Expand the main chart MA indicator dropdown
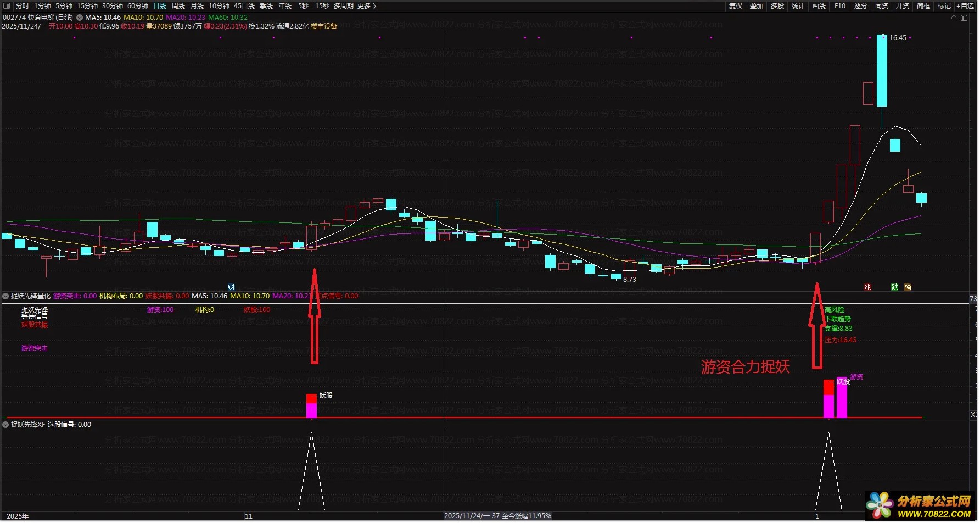 pyautogui.click(x=80, y=18)
